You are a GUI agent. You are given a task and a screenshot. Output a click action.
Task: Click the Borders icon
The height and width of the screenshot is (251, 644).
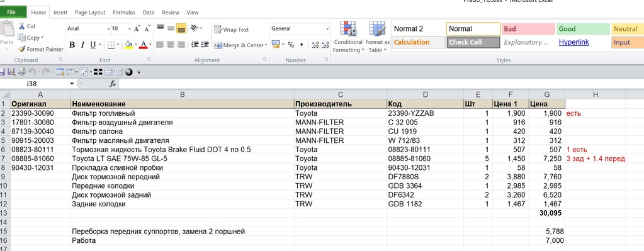coord(111,45)
